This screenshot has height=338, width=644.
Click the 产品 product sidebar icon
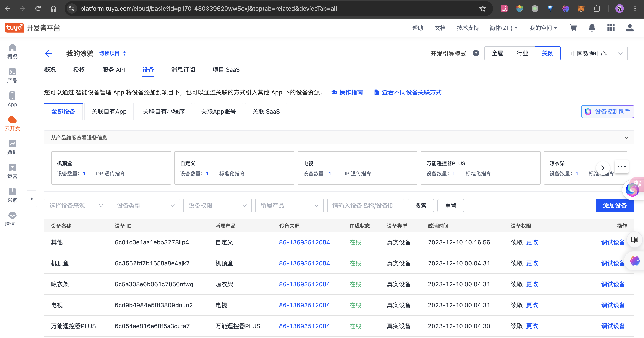click(x=12, y=72)
